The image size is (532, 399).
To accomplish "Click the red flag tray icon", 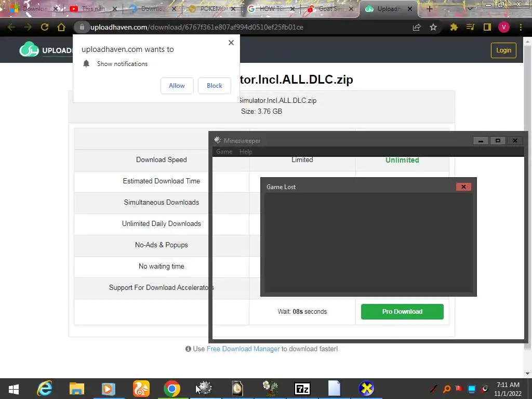I will coord(459,389).
